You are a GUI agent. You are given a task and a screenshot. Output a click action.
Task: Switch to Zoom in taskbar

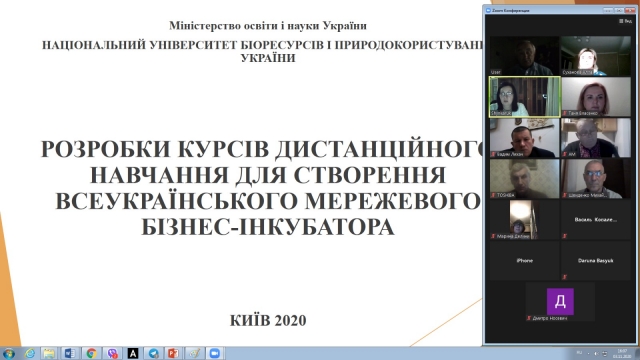point(215,353)
